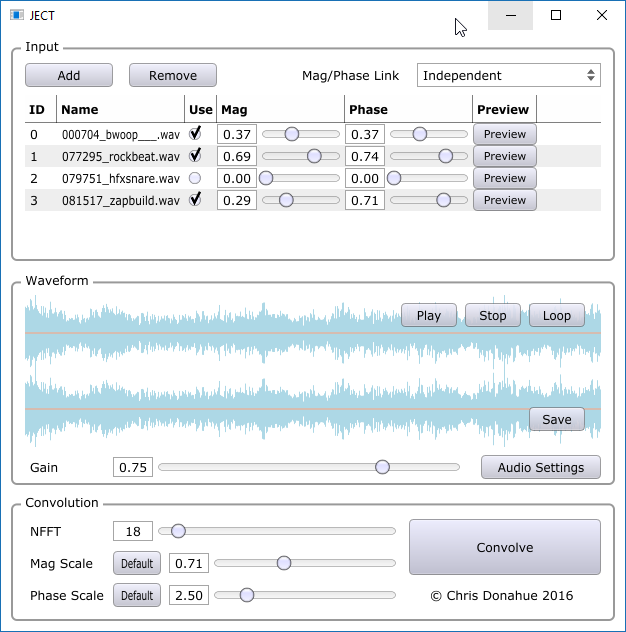Click the NFFT value input field
Viewport: 626px width, 632px height.
132,531
